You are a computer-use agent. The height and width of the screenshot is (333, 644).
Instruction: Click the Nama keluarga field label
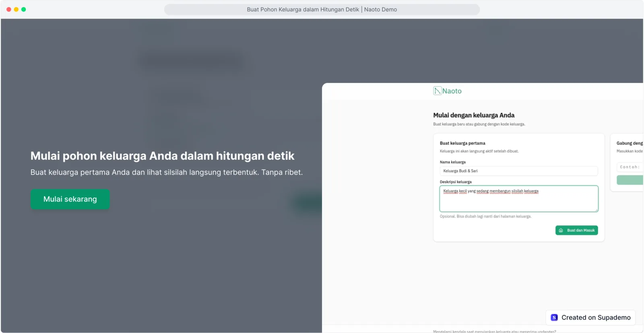[x=452, y=162]
